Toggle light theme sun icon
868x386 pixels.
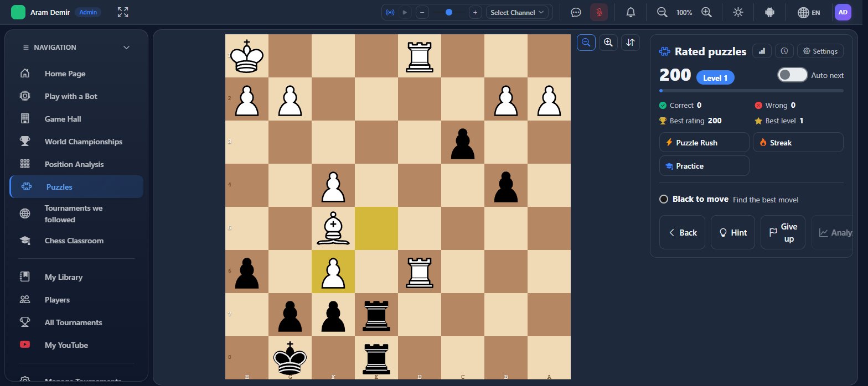coord(738,12)
